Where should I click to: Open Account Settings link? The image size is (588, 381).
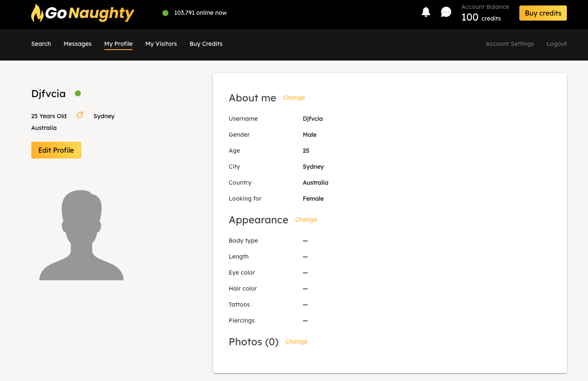point(509,44)
